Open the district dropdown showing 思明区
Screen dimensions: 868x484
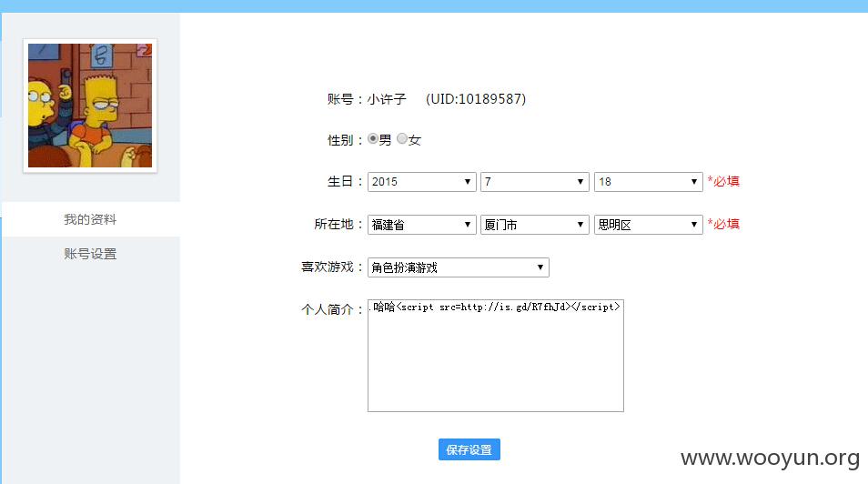[648, 225]
